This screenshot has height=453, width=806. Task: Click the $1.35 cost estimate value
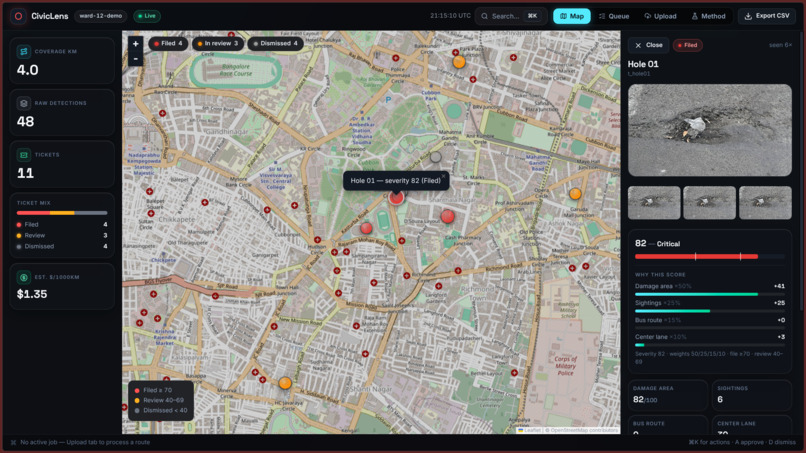click(x=32, y=294)
